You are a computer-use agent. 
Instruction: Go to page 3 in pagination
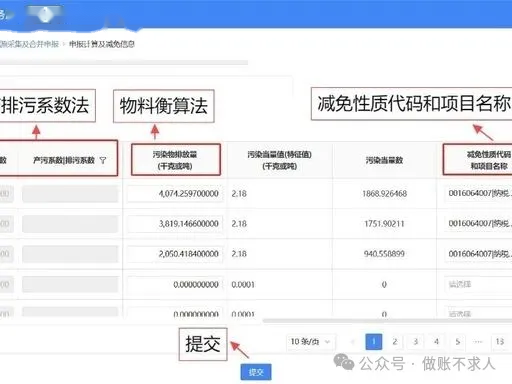pos(416,342)
